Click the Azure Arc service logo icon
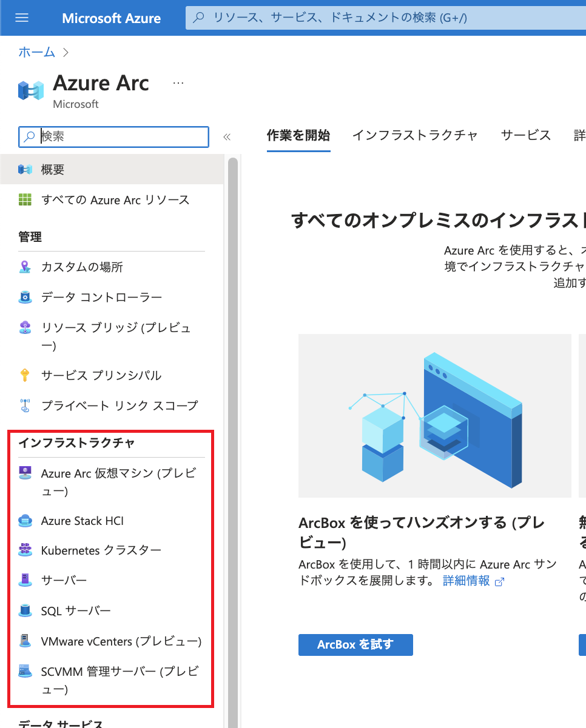 pyautogui.click(x=31, y=90)
